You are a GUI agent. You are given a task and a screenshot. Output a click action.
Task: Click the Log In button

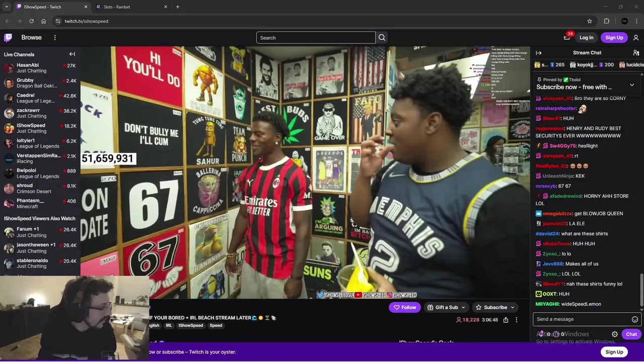click(586, 38)
